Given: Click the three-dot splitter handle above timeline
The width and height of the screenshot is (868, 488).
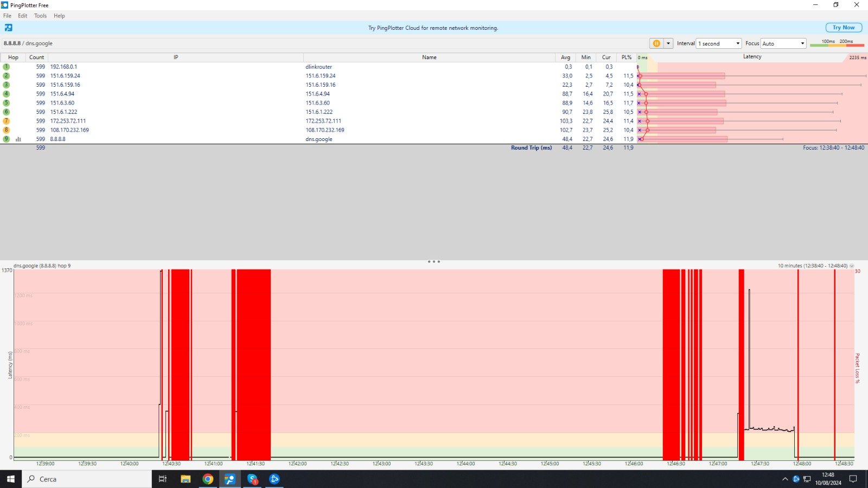Looking at the screenshot, I should pyautogui.click(x=434, y=261).
